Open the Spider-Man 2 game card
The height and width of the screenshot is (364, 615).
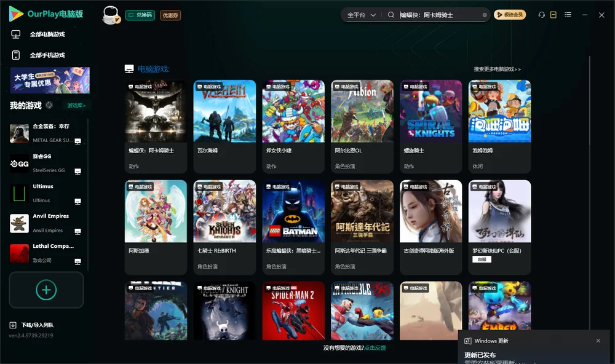point(293,311)
